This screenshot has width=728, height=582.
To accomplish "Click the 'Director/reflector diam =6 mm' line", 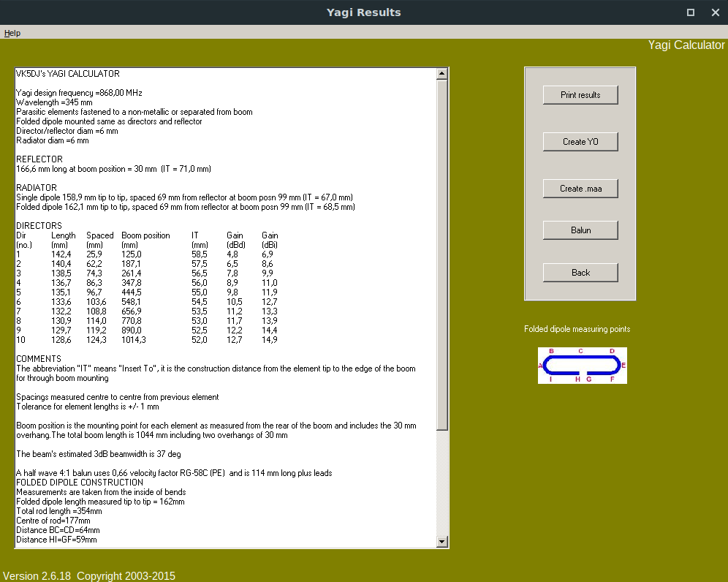I will (67, 131).
